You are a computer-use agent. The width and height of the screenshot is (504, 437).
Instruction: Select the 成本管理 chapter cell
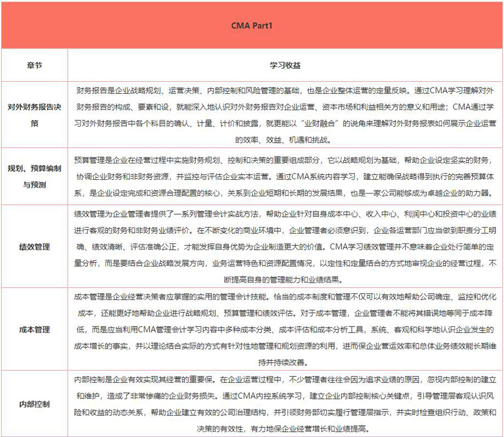click(35, 329)
